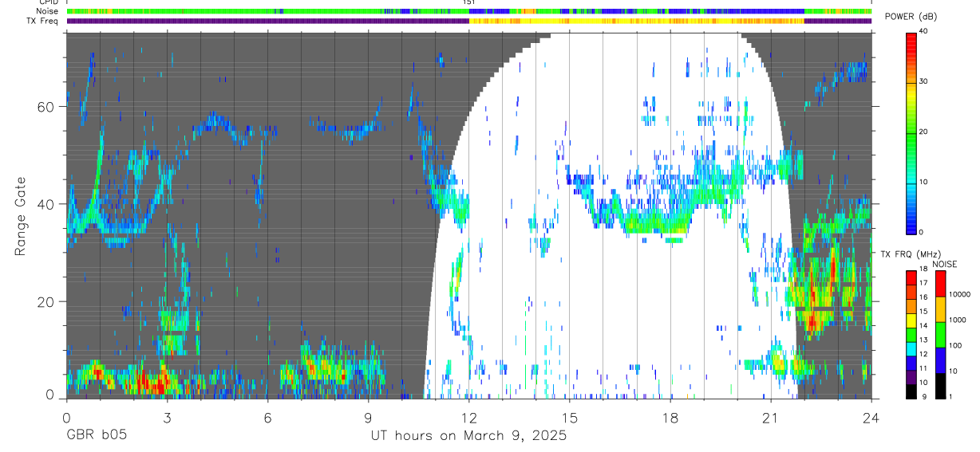Click the '18' tick on the UT hours axis

point(670,417)
